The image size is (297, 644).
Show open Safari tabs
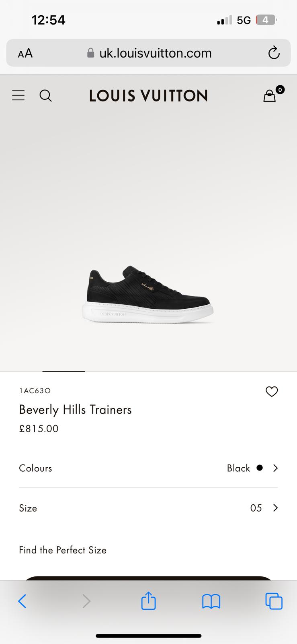point(274,601)
